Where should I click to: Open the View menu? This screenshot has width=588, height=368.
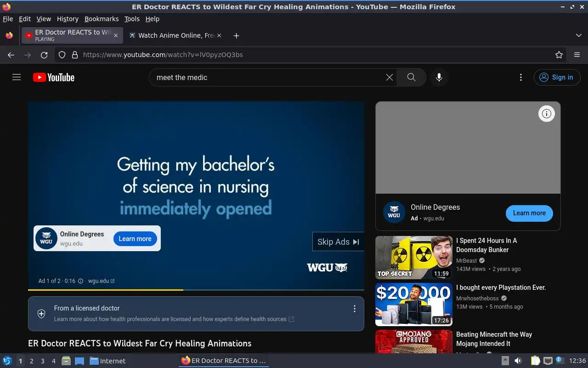44,19
